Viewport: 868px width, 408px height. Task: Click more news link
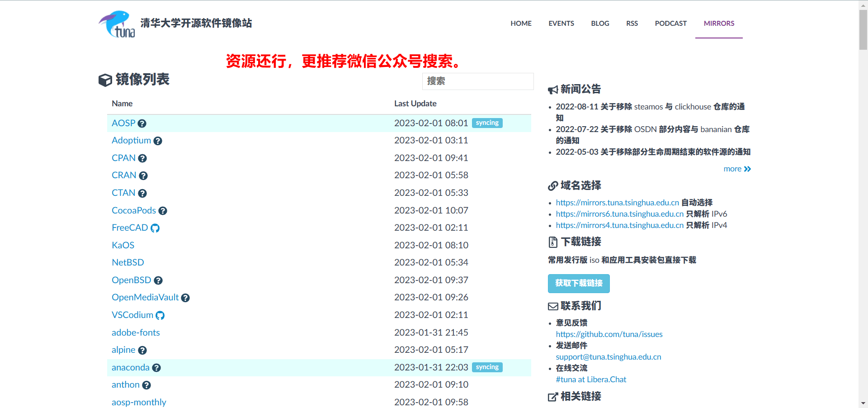(737, 169)
